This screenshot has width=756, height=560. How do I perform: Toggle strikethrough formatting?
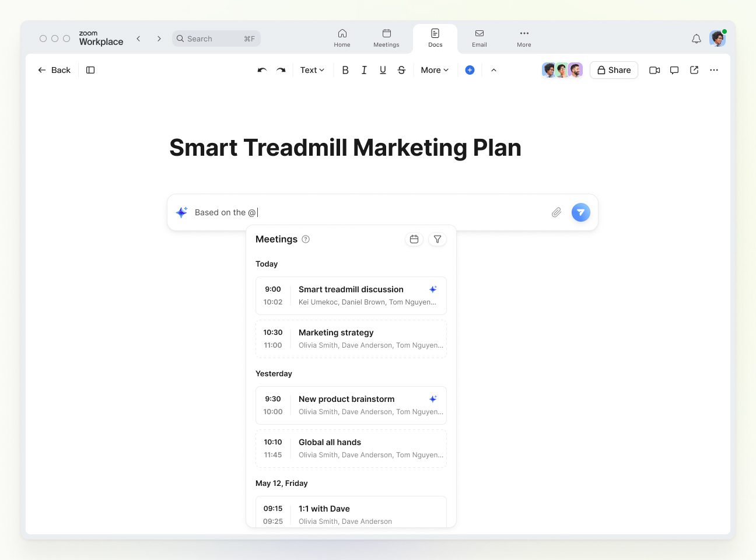click(401, 70)
